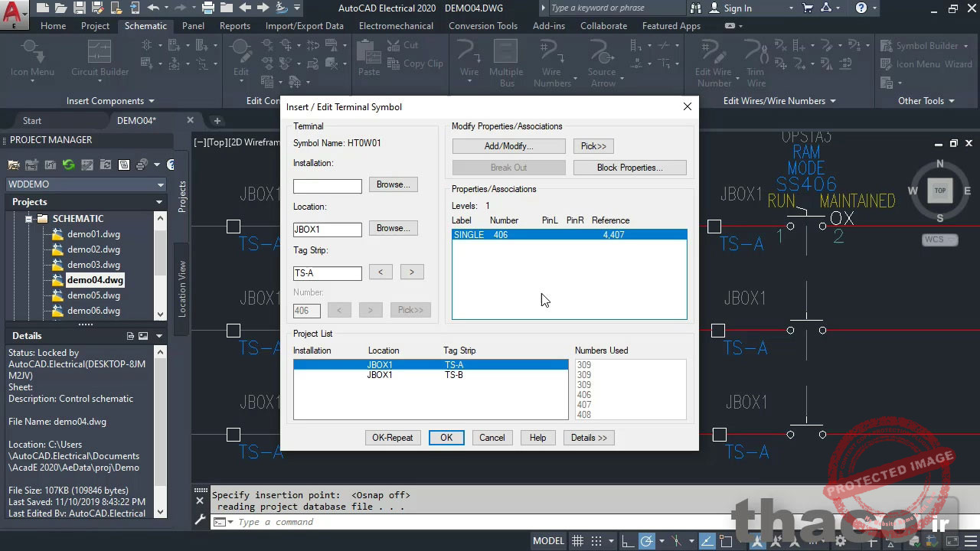This screenshot has height=551, width=980.
Task: Click the Block Properties... button
Action: coord(629,168)
